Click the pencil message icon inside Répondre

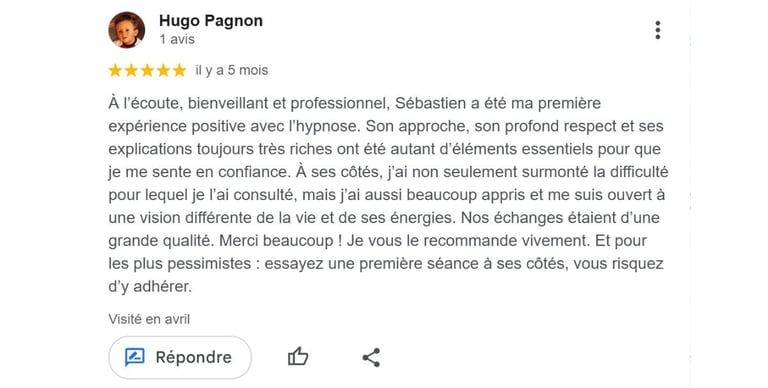tap(134, 357)
